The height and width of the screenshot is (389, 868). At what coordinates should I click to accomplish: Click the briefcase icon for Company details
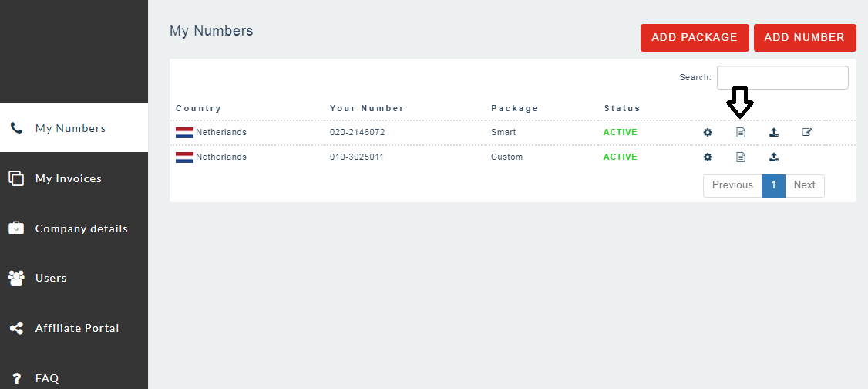click(16, 228)
